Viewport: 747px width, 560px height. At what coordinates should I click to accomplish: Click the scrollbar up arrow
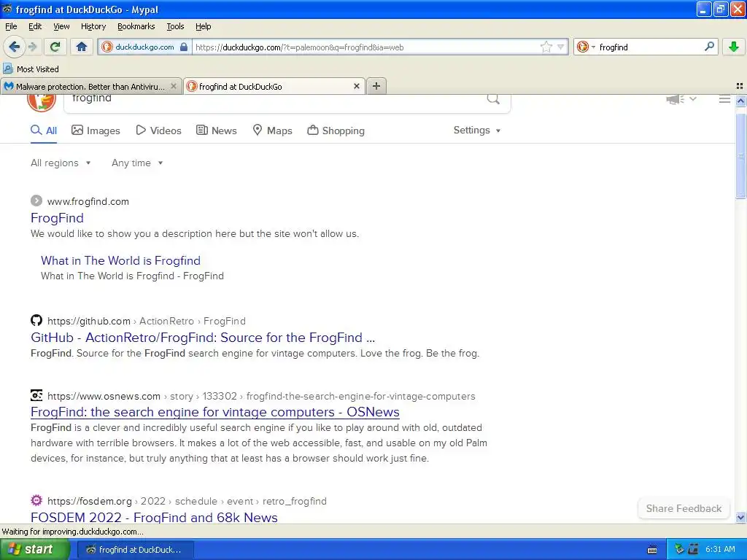tap(740, 101)
